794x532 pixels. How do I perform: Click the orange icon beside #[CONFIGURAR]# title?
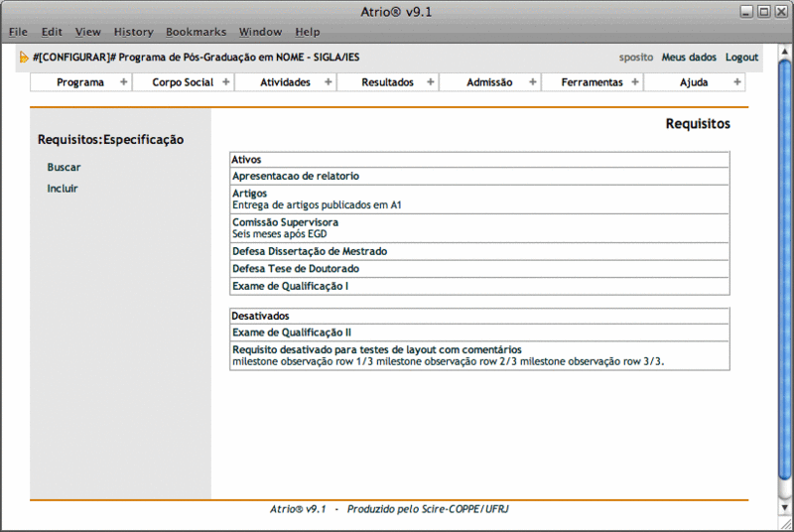24,58
